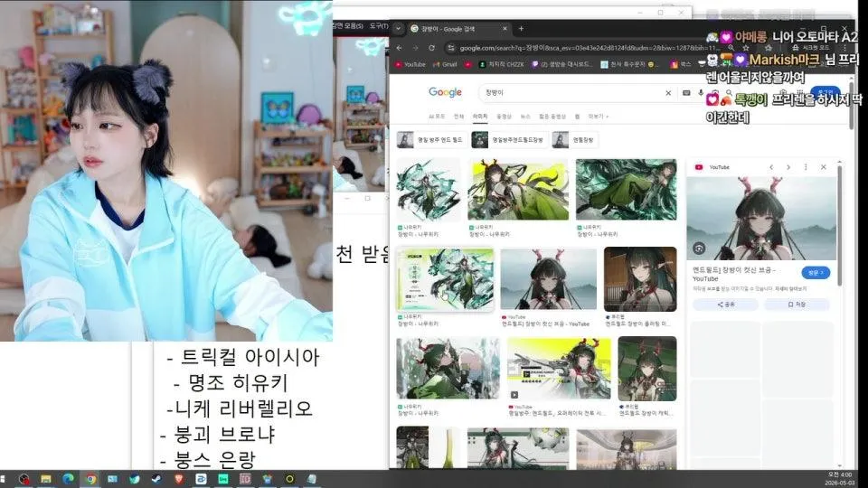Open highlighted character sheet image in second row
Viewport: 868px width, 488px height.
[x=445, y=279]
